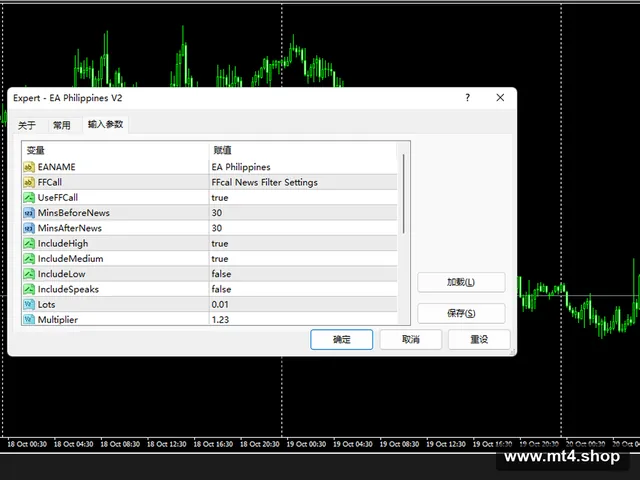This screenshot has width=640, height=480.
Task: Select the MinsAfterNews value 30
Action: 217,228
